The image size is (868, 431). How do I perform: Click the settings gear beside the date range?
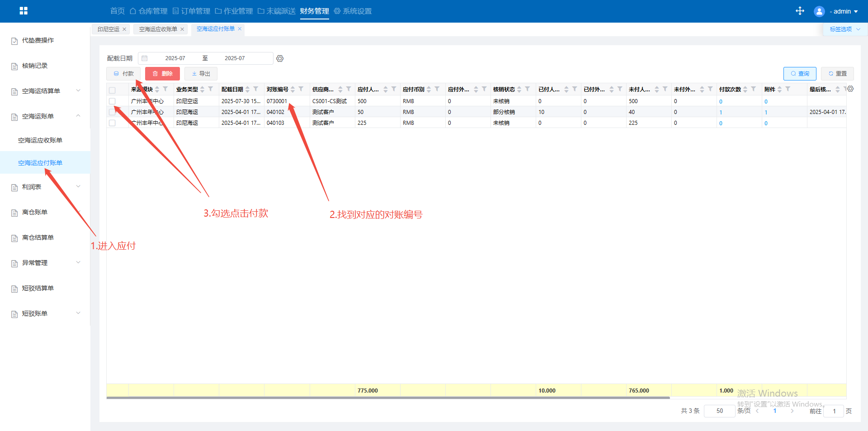[280, 58]
